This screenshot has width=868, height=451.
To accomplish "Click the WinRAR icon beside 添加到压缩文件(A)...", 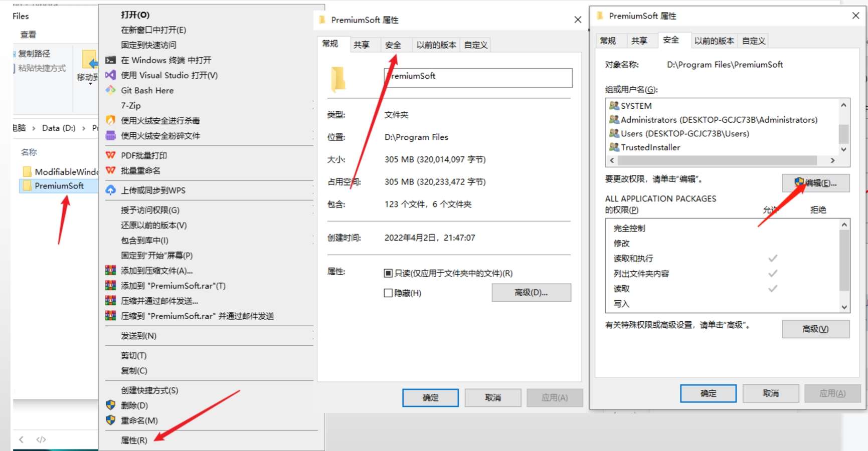I will point(110,271).
